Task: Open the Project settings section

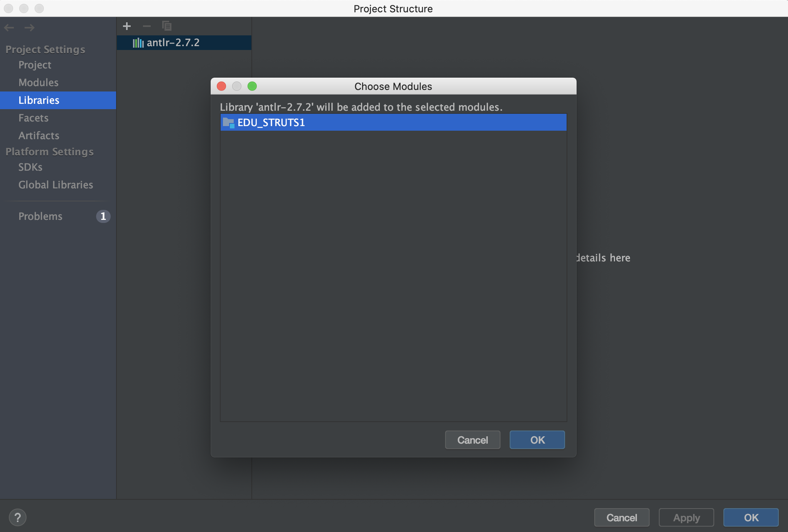Action: pos(35,65)
